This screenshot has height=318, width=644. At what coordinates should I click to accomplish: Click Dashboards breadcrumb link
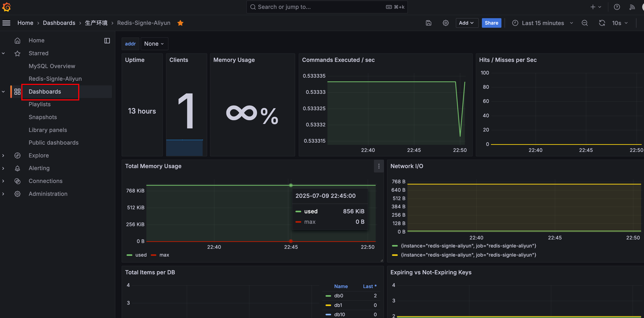pyautogui.click(x=59, y=23)
